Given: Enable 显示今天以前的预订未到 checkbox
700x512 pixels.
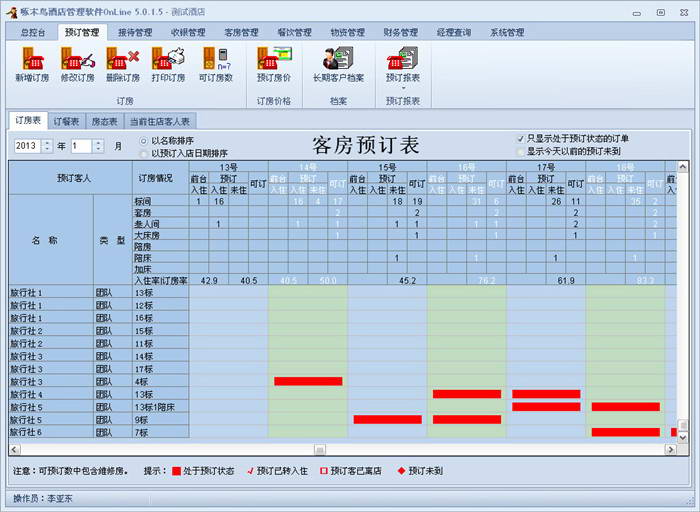Looking at the screenshot, I should [520, 152].
